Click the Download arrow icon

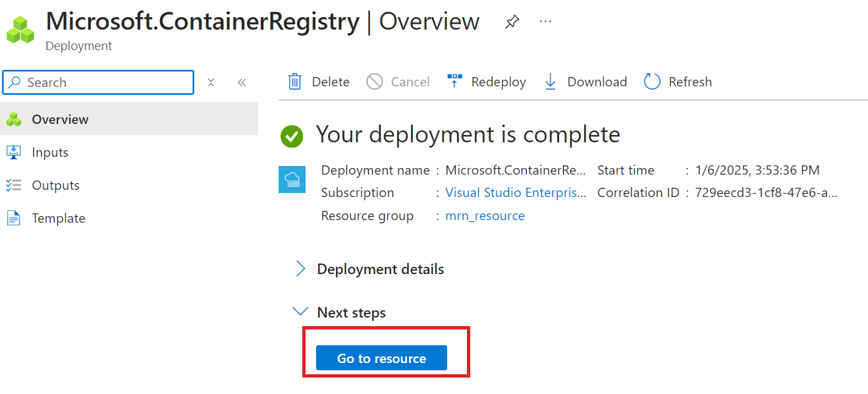point(551,82)
